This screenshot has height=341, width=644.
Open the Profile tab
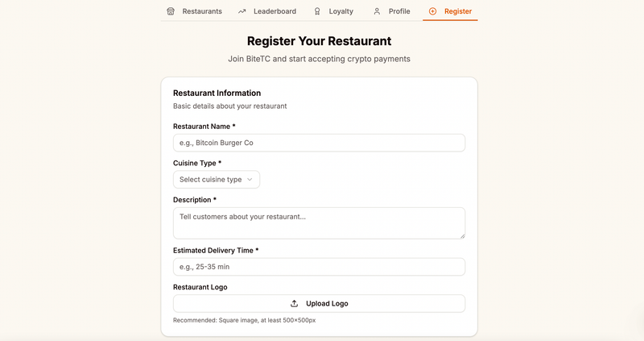point(398,11)
